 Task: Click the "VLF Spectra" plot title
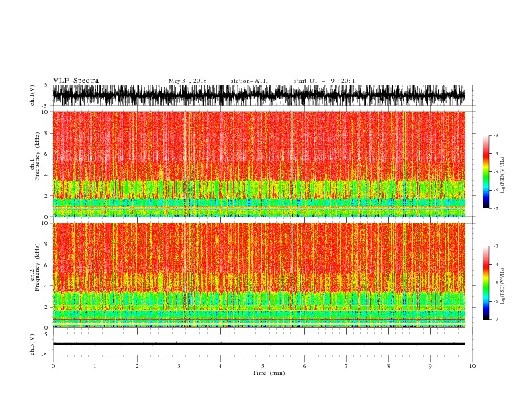(76, 81)
